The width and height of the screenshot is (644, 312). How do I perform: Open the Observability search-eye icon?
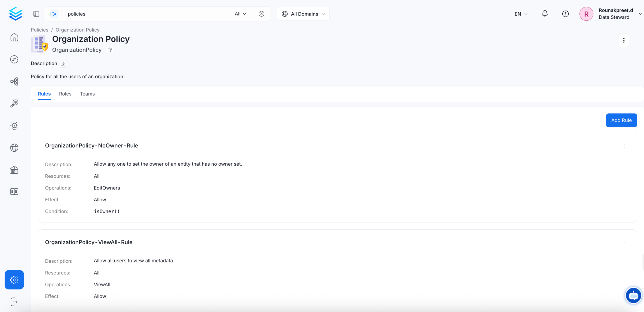(14, 103)
